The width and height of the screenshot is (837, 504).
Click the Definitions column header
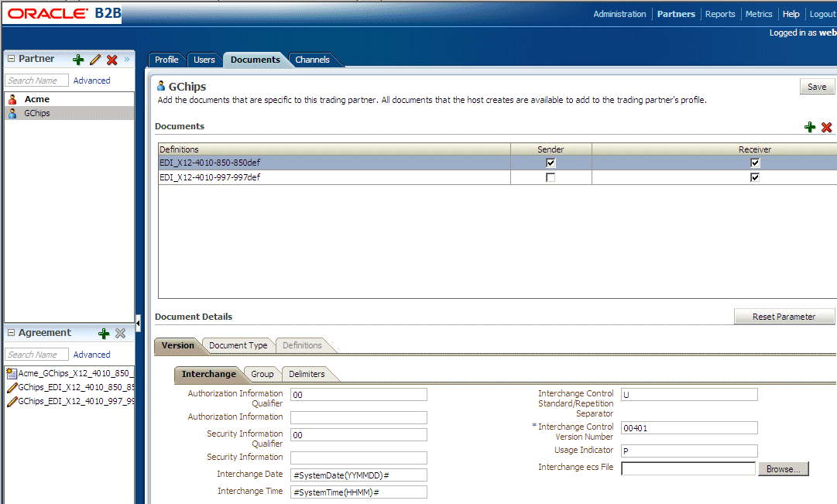pyautogui.click(x=334, y=149)
